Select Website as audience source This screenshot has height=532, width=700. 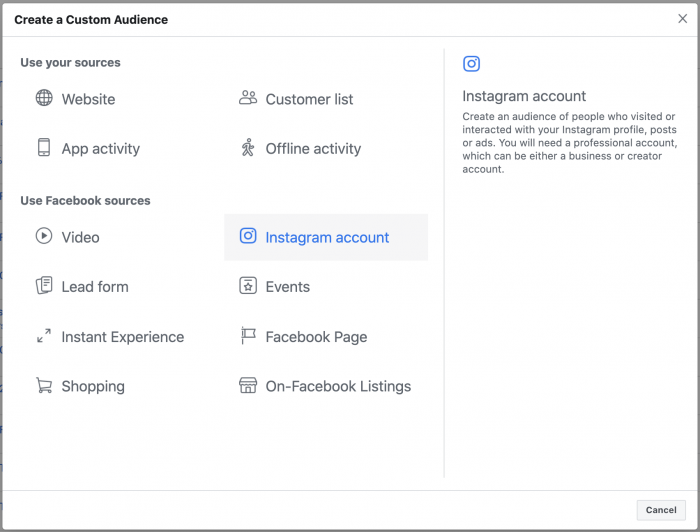tap(88, 99)
